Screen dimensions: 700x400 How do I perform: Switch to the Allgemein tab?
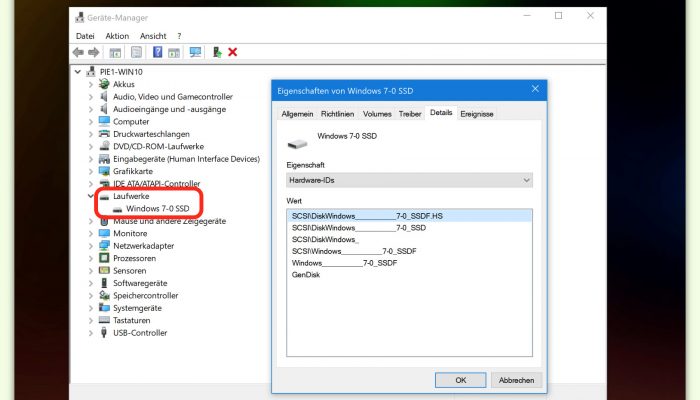pyautogui.click(x=297, y=114)
